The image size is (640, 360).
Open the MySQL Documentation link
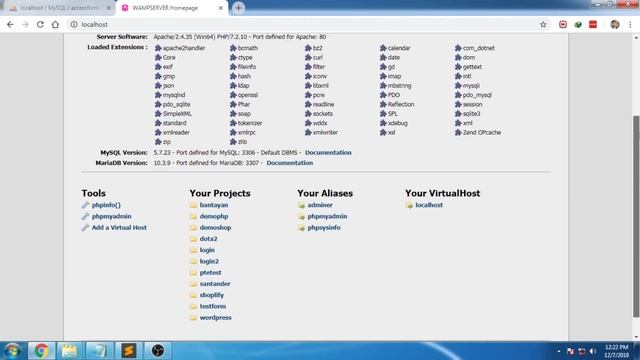point(328,153)
